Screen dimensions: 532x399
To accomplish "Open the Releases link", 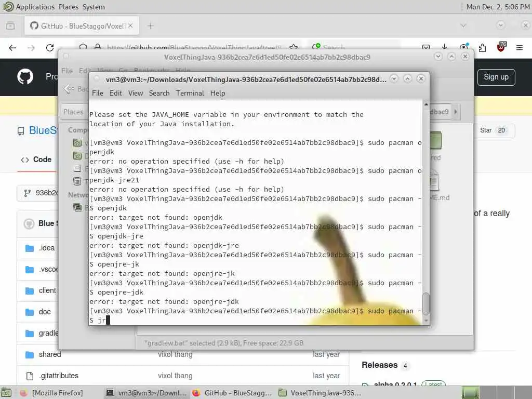I will (379, 365).
